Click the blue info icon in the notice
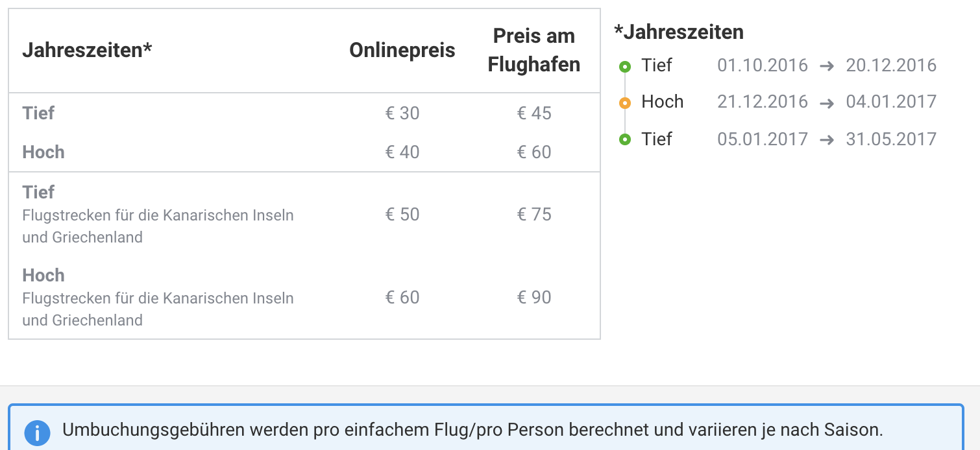 pos(38,433)
